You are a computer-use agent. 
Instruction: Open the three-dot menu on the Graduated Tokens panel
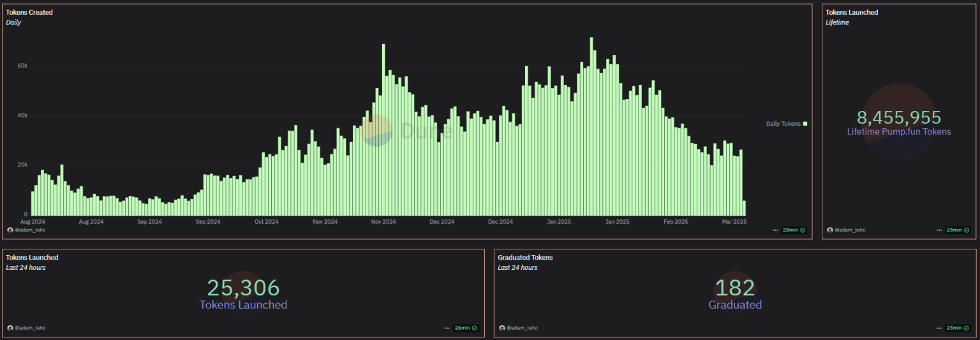(939, 328)
